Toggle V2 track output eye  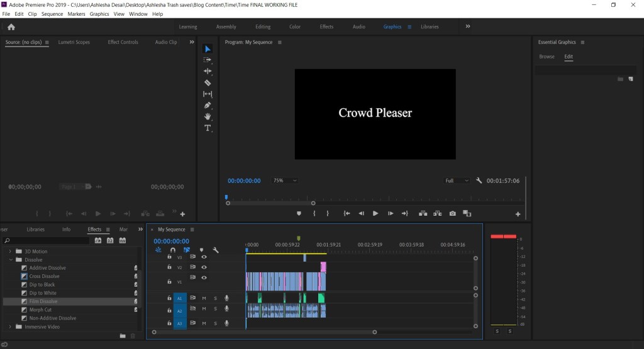click(x=204, y=267)
